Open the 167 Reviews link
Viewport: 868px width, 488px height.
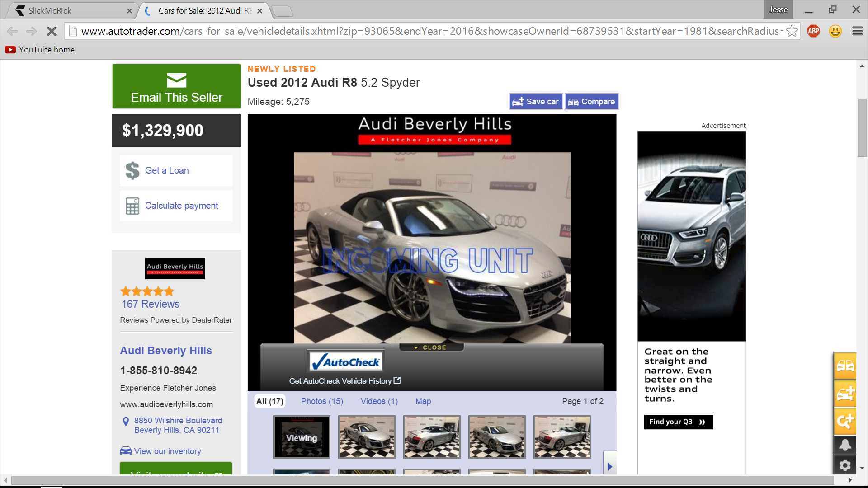pyautogui.click(x=151, y=304)
